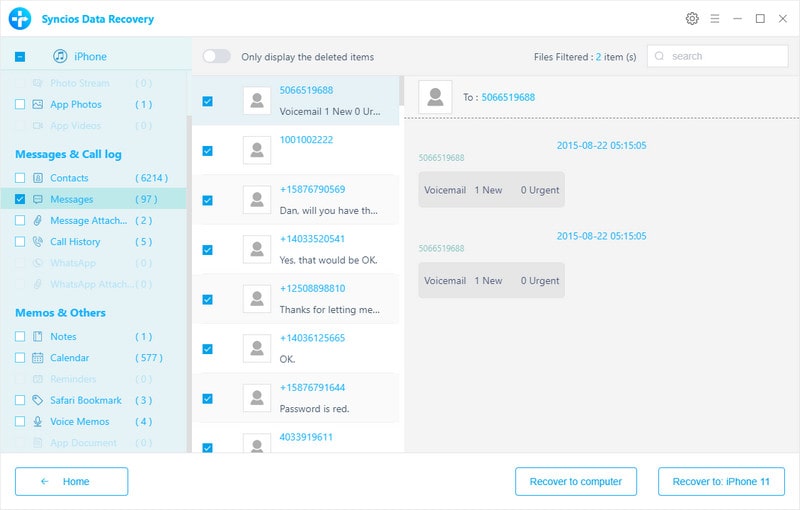Uncheck the +14036125665 conversation checkbox
This screenshot has height=510, width=800.
(208, 349)
